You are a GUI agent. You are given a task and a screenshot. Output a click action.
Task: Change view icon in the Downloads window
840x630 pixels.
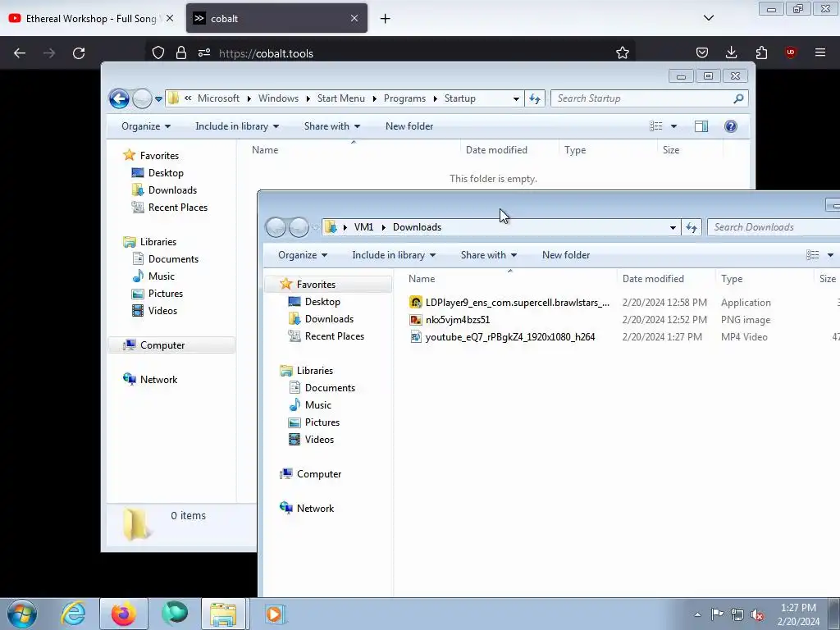tap(813, 255)
